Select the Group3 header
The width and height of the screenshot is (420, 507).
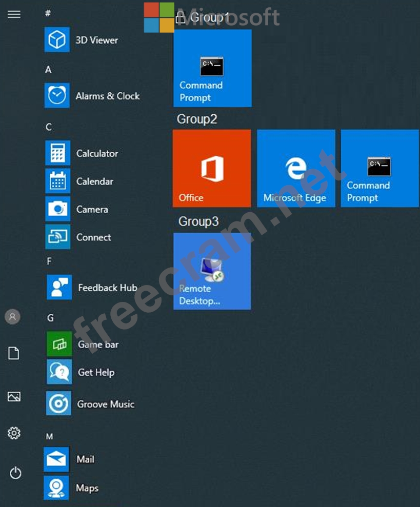pyautogui.click(x=198, y=221)
